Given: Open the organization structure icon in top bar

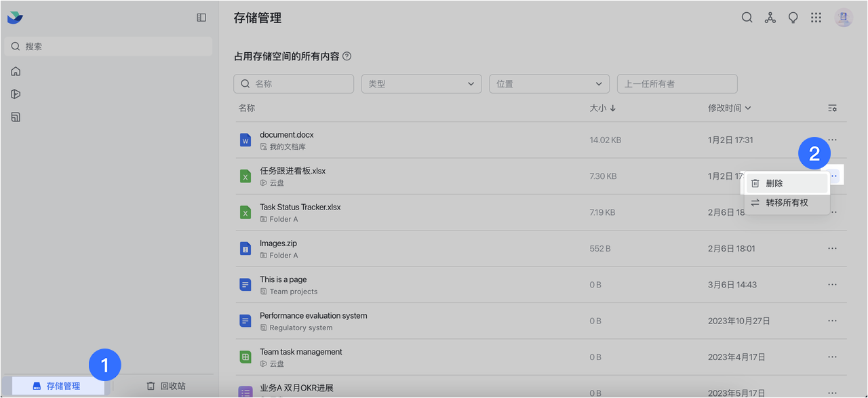Looking at the screenshot, I should (x=770, y=18).
